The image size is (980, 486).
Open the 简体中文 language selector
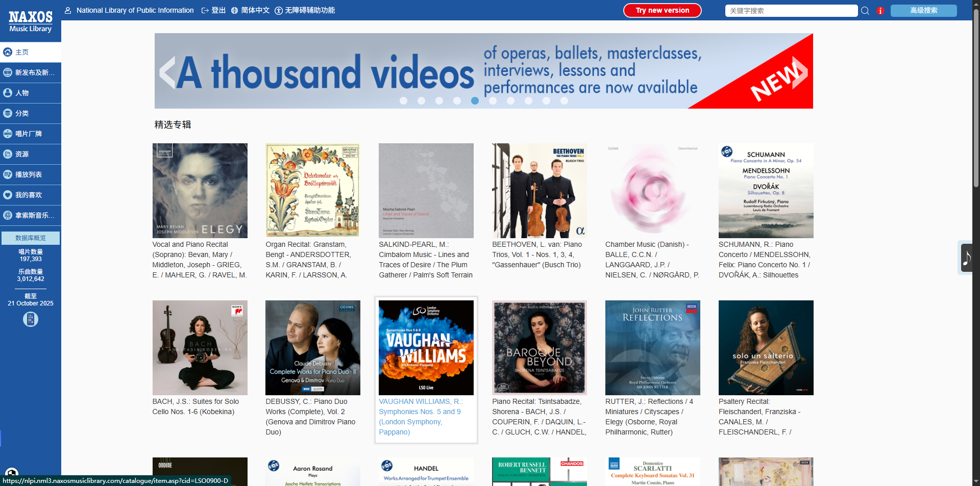[x=250, y=10]
